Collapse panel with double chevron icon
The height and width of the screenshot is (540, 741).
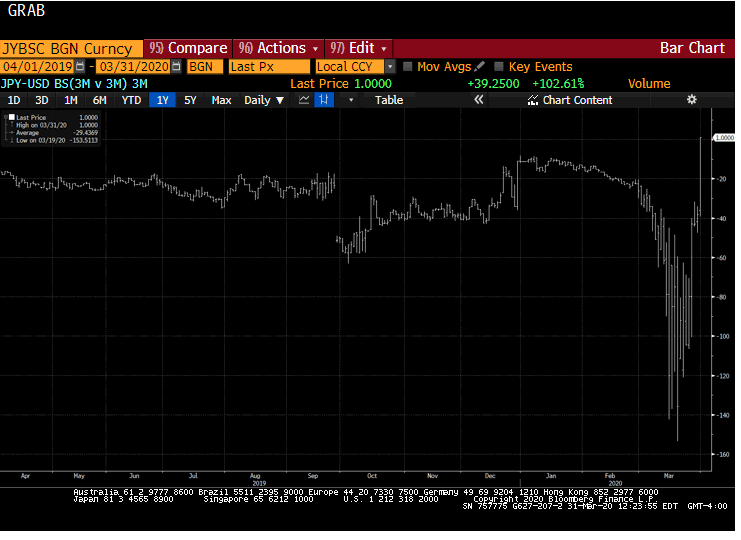click(479, 100)
